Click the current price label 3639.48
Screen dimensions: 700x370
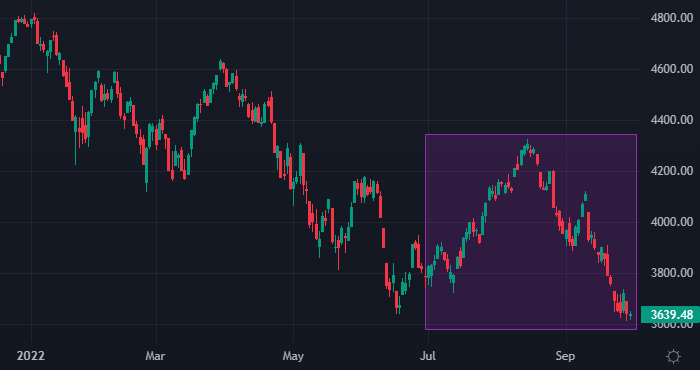pyautogui.click(x=671, y=315)
